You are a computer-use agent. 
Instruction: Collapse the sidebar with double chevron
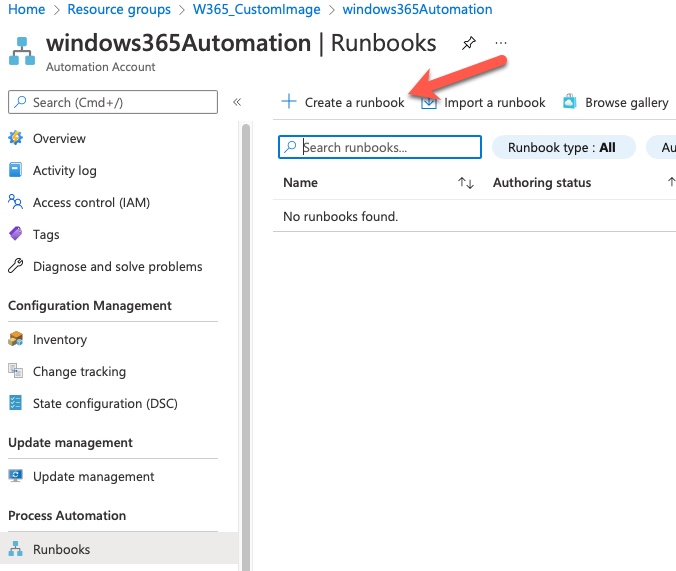[237, 102]
